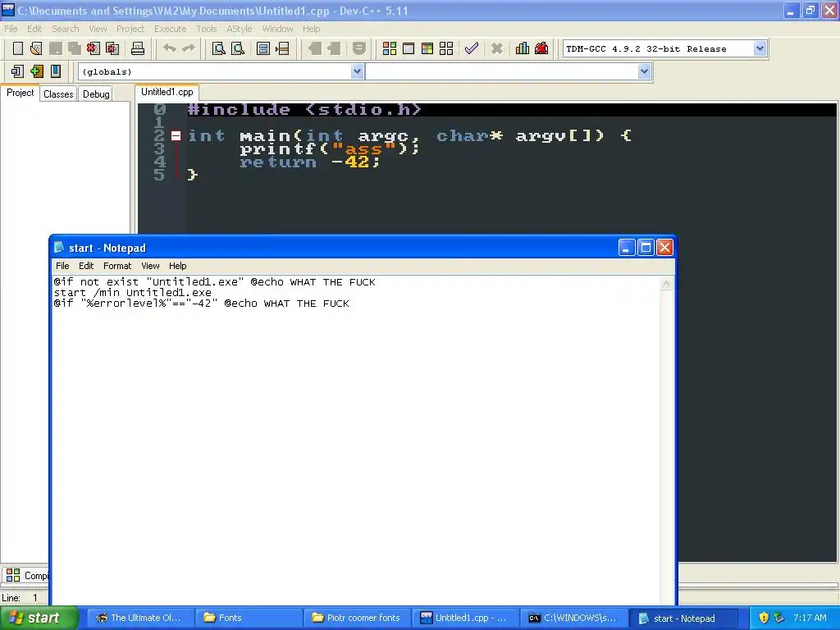This screenshot has height=630, width=840.
Task: Switch to the Debug tab in side panel
Action: [96, 94]
